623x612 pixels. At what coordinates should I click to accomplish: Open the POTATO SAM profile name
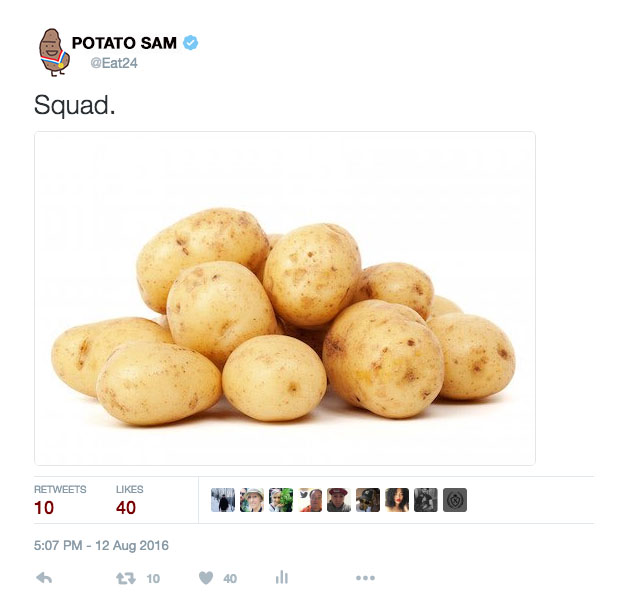[124, 43]
